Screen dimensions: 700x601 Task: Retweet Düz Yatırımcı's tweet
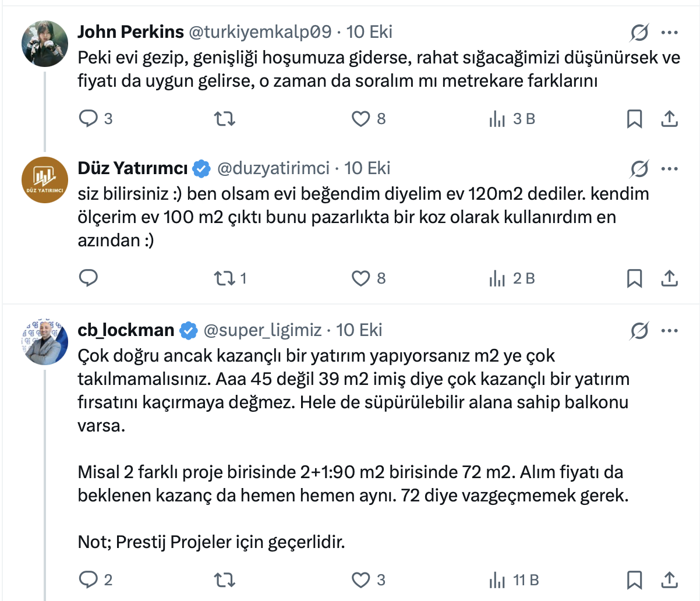pos(224,278)
